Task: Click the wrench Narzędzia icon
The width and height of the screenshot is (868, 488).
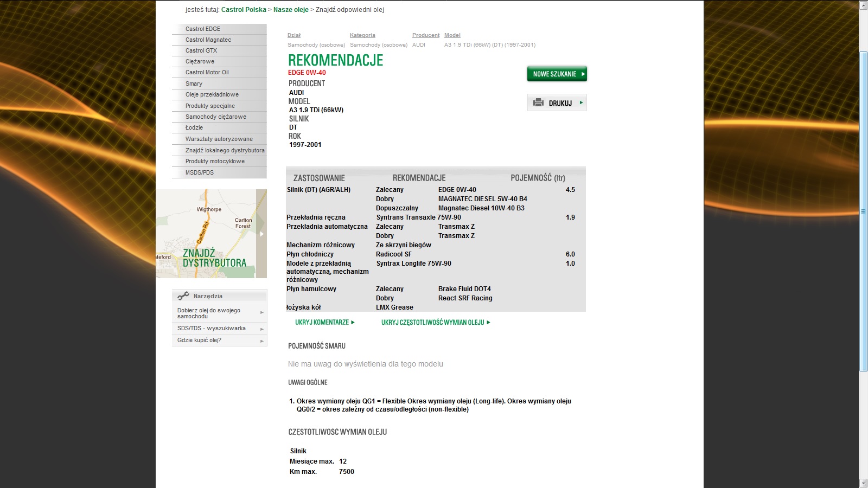Action: tap(183, 296)
